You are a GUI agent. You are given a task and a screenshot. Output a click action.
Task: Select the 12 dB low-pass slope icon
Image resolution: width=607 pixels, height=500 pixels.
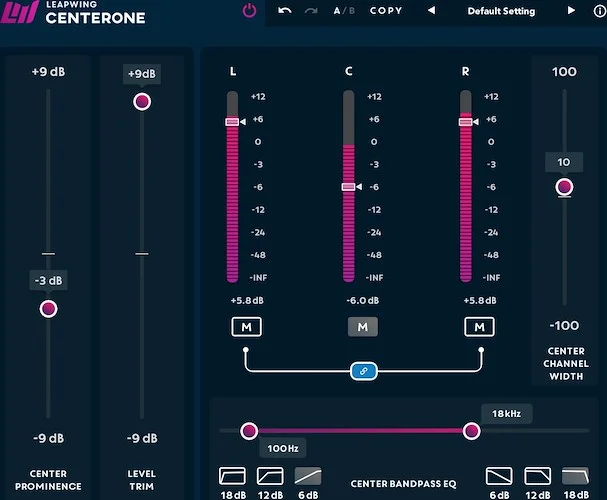pyautogui.click(x=538, y=475)
